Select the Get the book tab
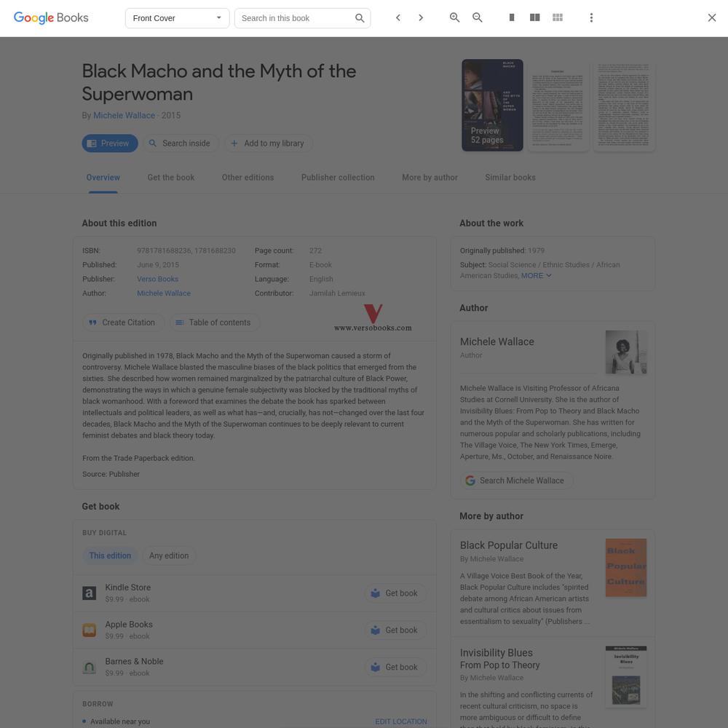 (171, 178)
